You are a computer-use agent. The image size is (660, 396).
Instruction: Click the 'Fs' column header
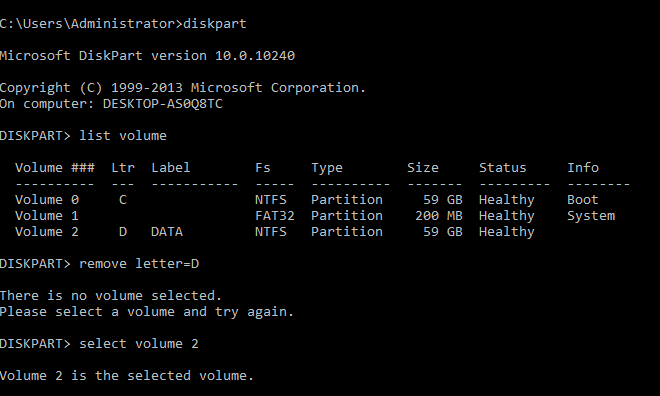point(263,167)
